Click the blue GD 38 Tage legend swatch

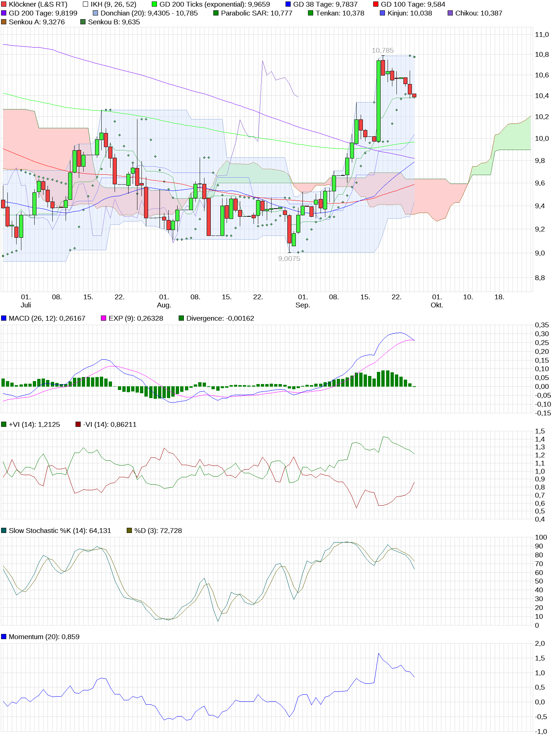pos(288,4)
